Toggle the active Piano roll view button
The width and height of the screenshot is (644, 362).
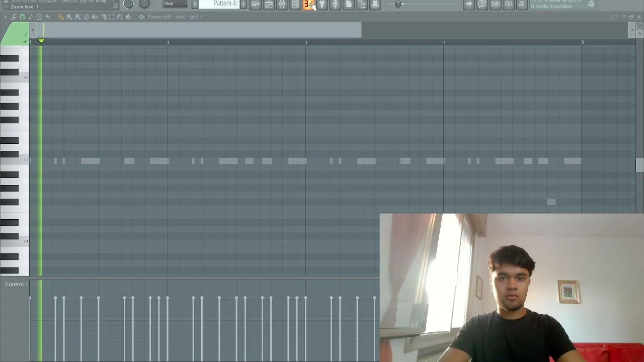click(x=308, y=5)
